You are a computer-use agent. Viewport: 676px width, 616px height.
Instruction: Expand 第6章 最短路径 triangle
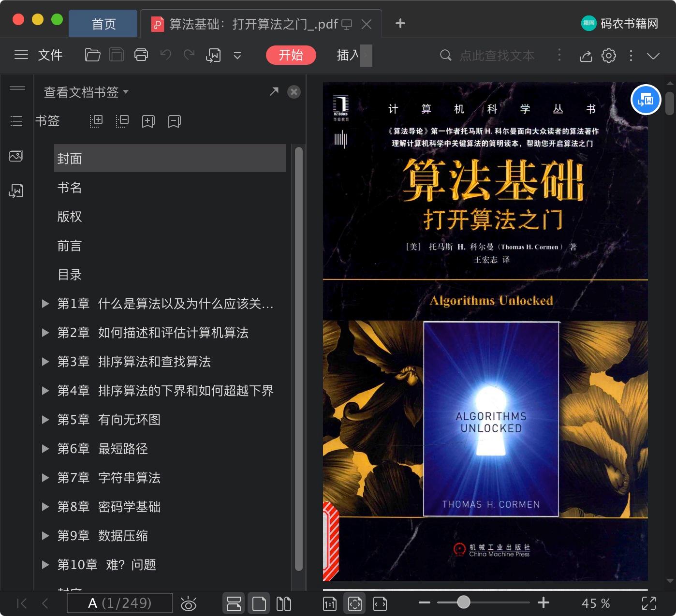[x=45, y=449]
